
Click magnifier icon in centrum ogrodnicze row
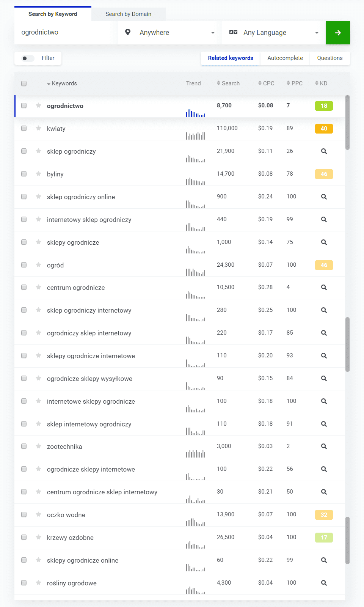tap(324, 287)
